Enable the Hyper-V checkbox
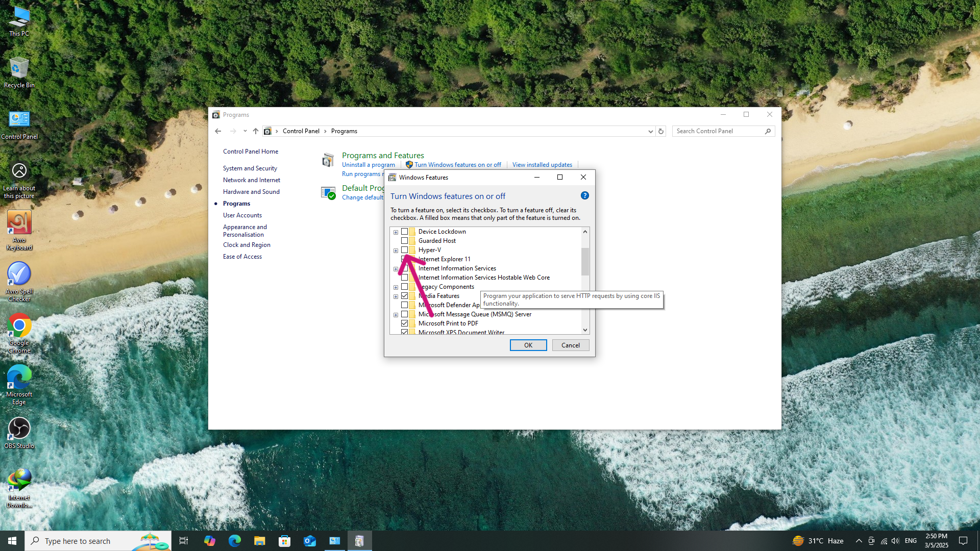 coord(404,250)
